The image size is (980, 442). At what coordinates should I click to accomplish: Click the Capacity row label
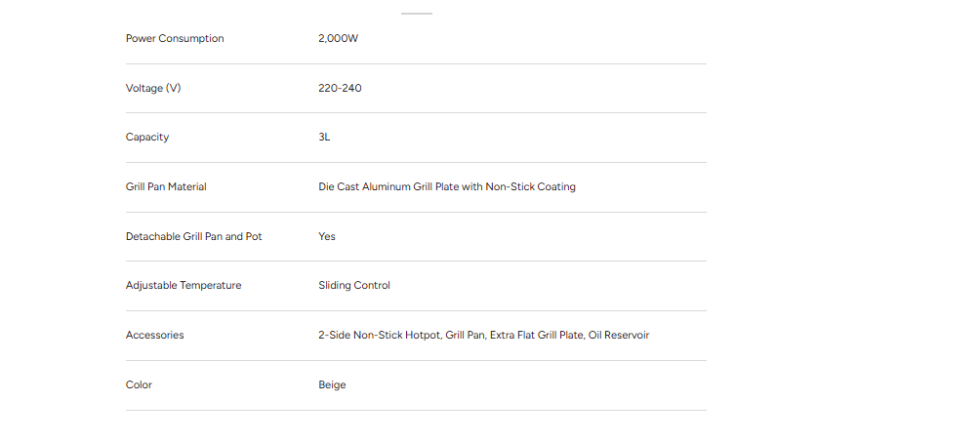click(146, 137)
